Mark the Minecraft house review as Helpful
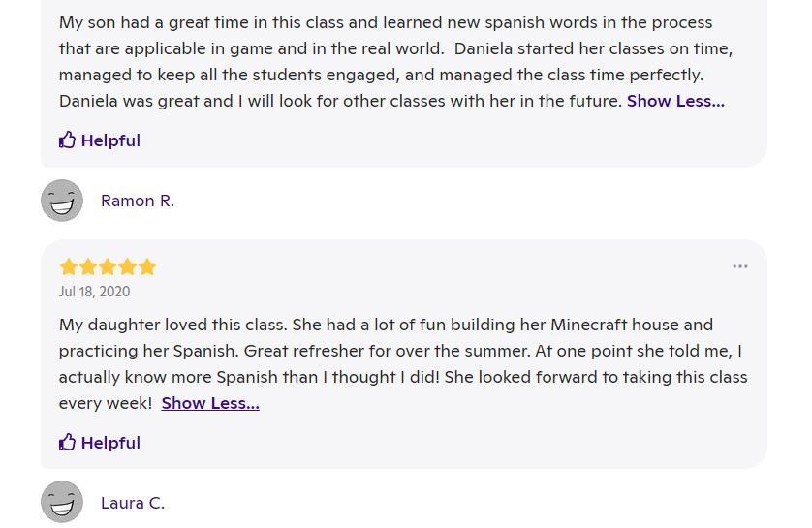Screen dimensions: 812x528 pos(110,443)
